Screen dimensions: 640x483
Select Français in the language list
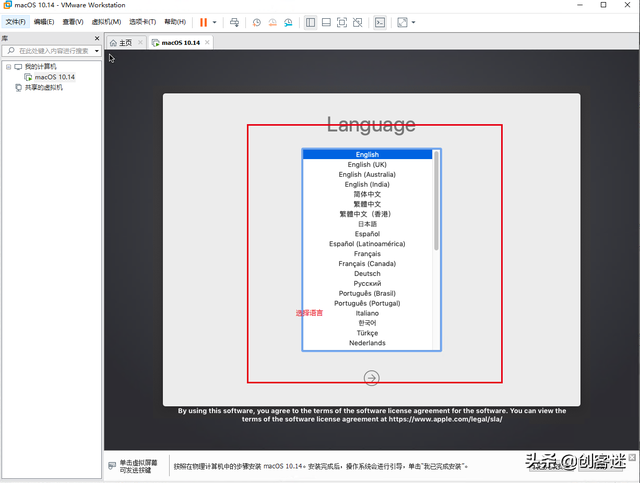tap(367, 254)
